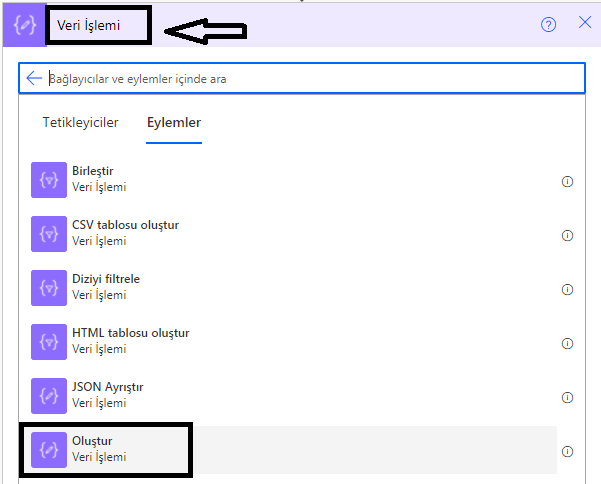Show info for CSV tablosu oluştur
601x484 pixels.
567,235
